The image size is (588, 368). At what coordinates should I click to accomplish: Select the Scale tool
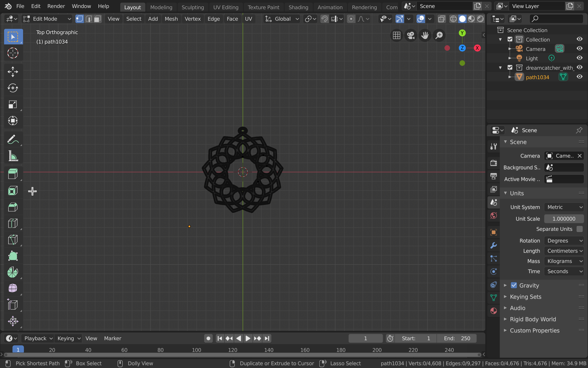[13, 104]
